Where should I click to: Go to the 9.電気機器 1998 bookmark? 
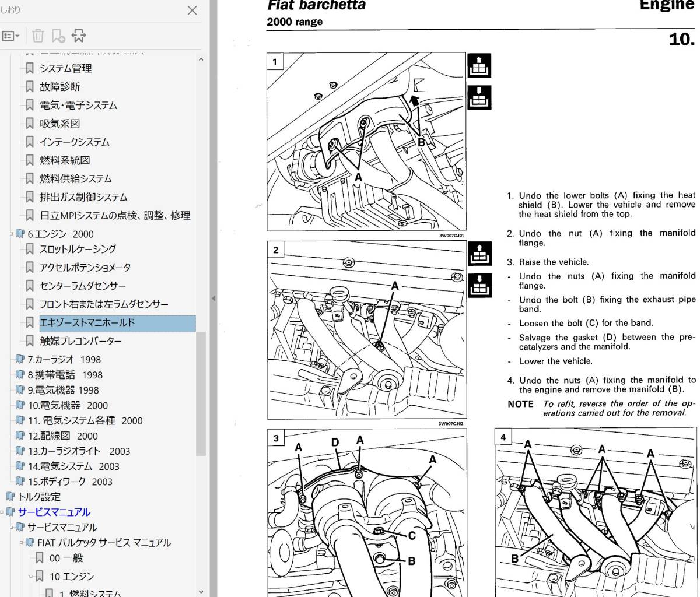tap(63, 391)
